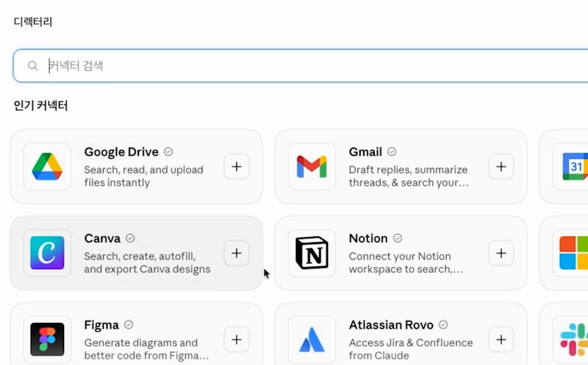Add the Canva connector with plus button
The height and width of the screenshot is (365, 588).
click(236, 253)
